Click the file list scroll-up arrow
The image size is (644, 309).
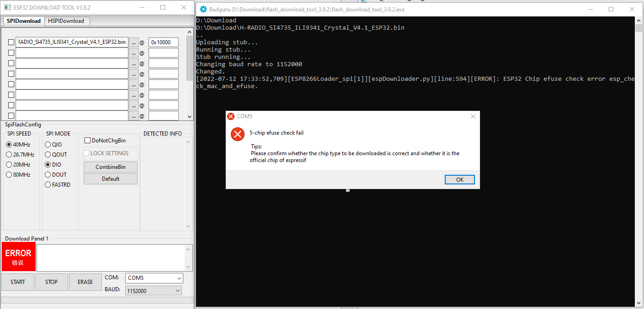189,32
